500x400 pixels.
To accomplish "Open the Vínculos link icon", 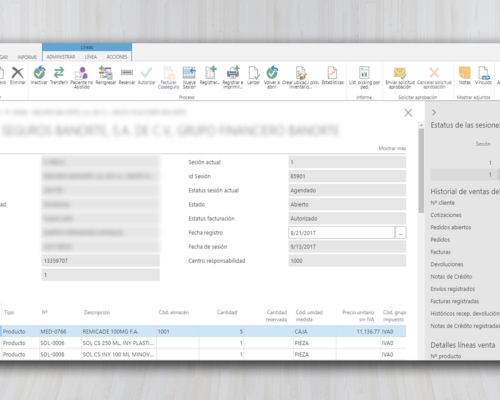I will [x=483, y=73].
